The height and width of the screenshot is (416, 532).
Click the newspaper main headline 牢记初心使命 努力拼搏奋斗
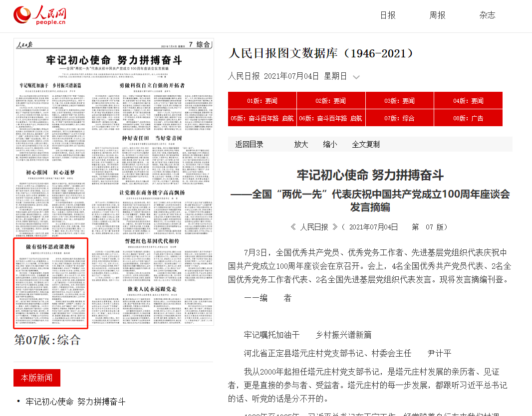[114, 60]
